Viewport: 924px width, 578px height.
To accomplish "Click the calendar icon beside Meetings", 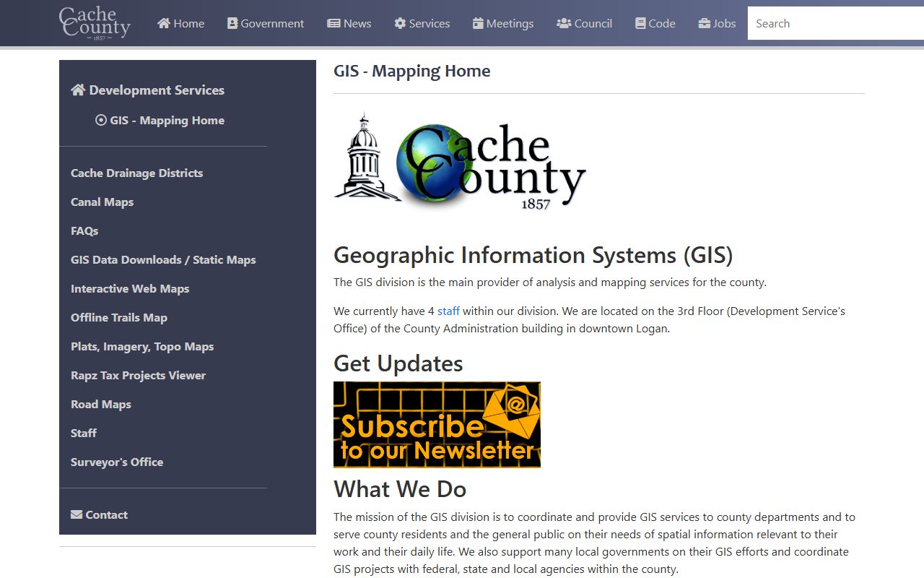I will (478, 23).
